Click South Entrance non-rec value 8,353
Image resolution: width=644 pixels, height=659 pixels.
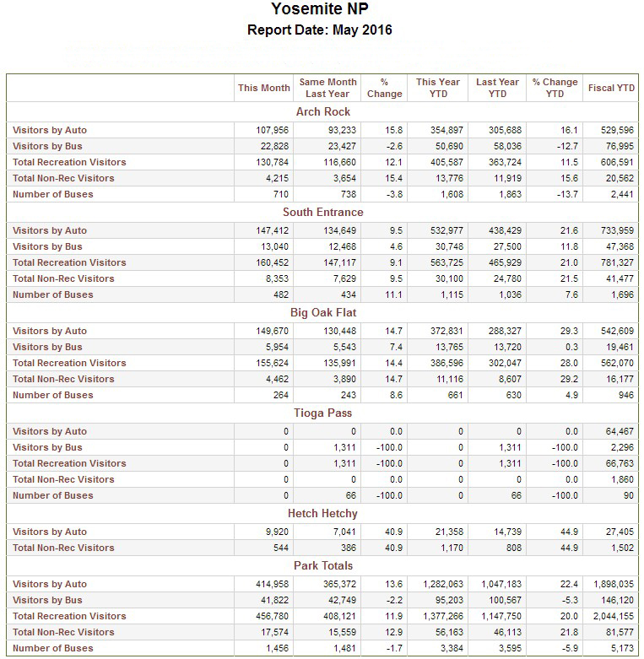point(277,278)
